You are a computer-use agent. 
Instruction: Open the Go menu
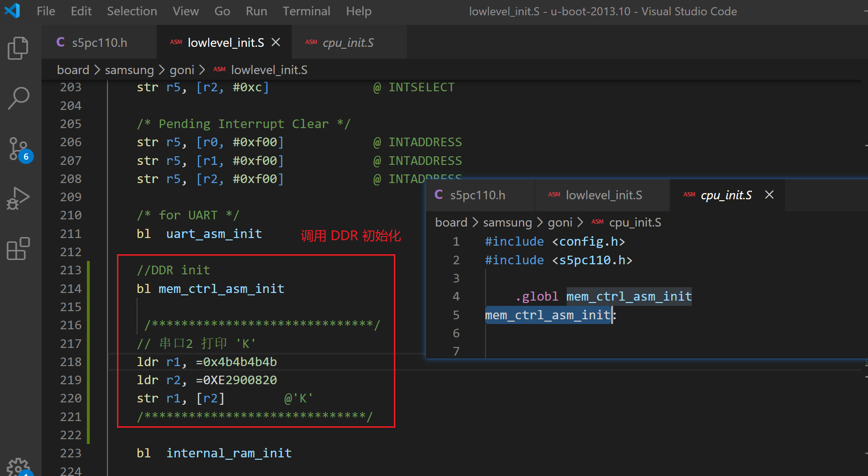pos(222,11)
